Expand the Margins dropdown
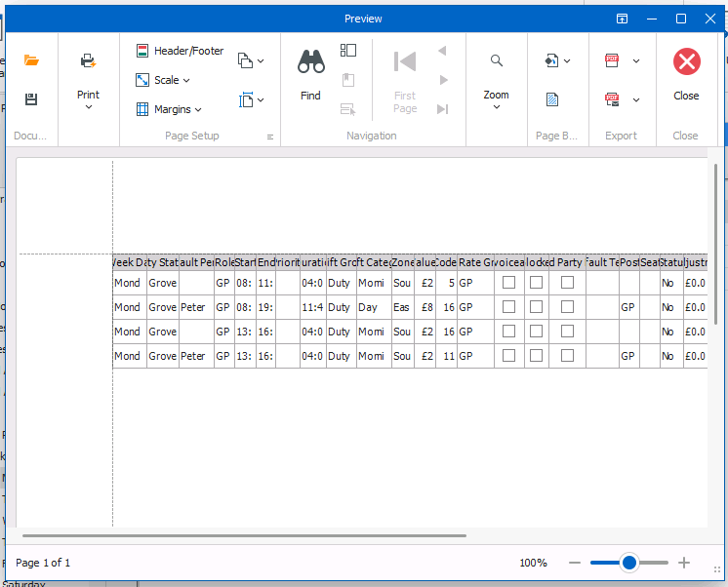This screenshot has height=587, width=728. (x=198, y=109)
